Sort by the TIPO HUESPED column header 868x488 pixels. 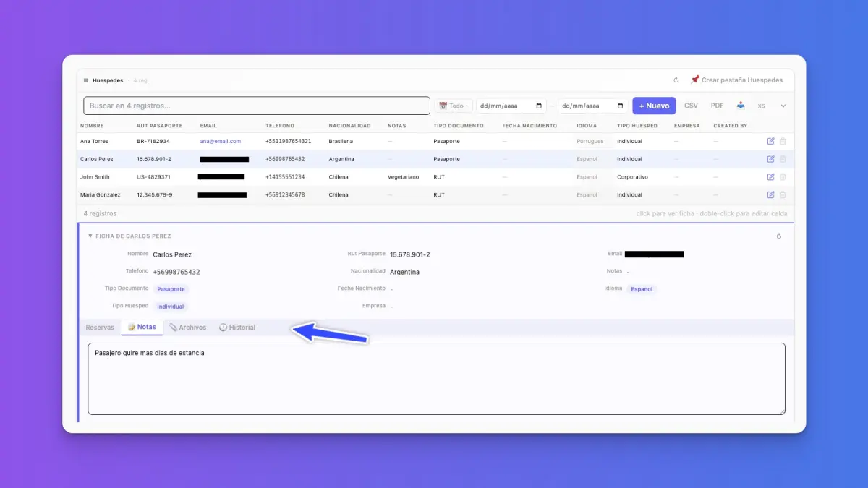click(x=637, y=126)
